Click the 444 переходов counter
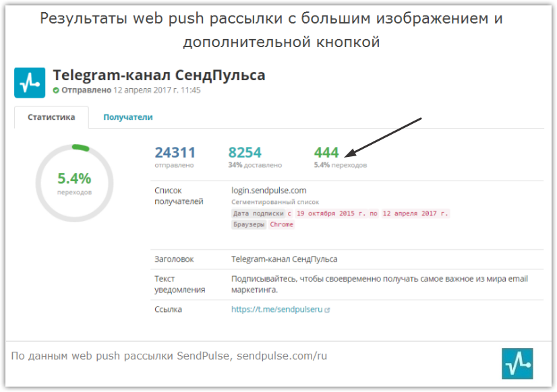Screen dimensions: 557x392 (x=340, y=157)
